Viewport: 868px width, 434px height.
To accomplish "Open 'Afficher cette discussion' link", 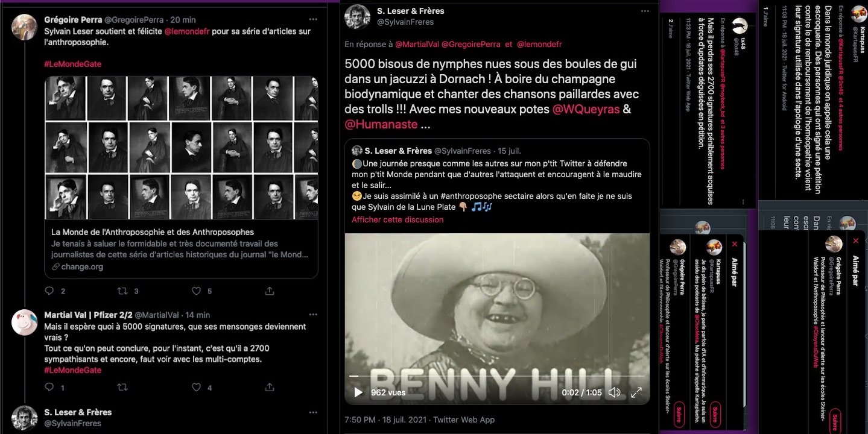I will [398, 220].
